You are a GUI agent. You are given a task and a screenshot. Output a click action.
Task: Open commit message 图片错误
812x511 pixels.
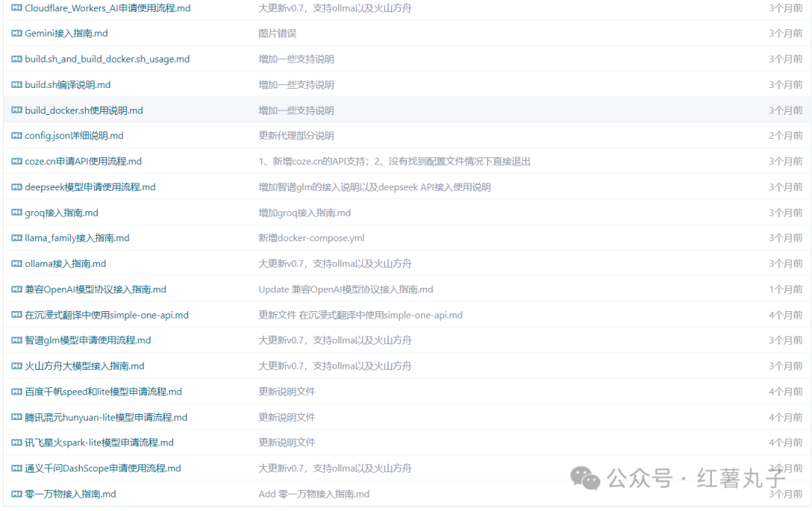277,34
